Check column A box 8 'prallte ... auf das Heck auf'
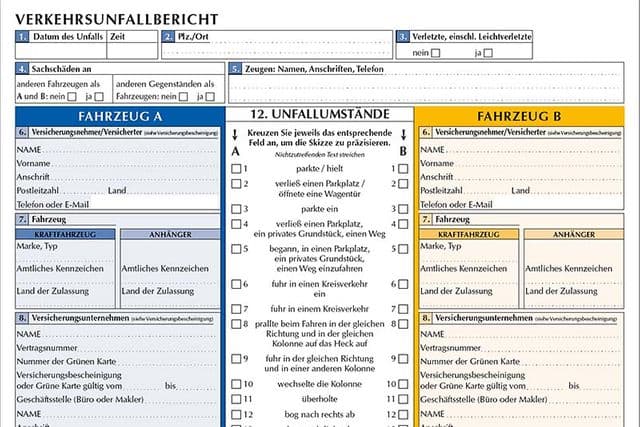 pyautogui.click(x=236, y=324)
